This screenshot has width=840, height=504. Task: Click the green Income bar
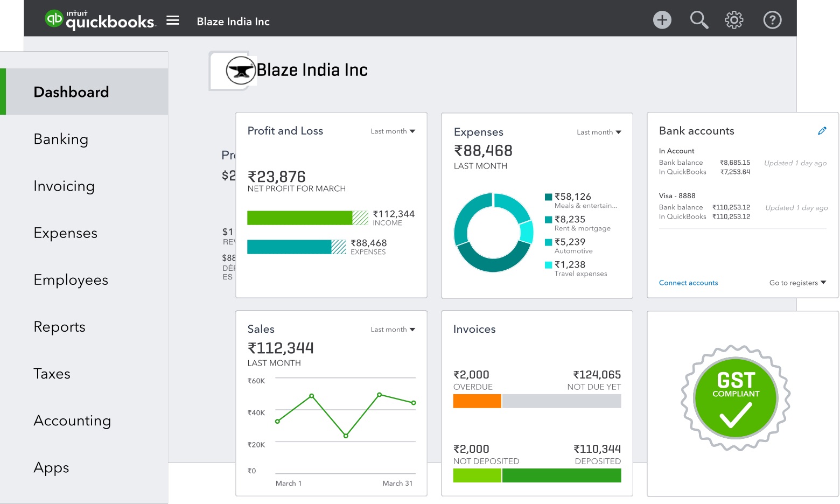coord(299,218)
